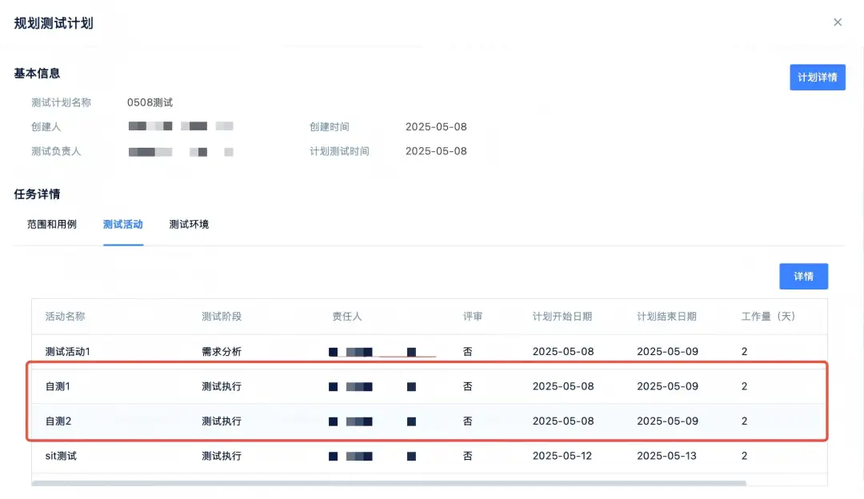Open the 计划详情 button
This screenshot has height=499, width=864.
click(x=817, y=77)
